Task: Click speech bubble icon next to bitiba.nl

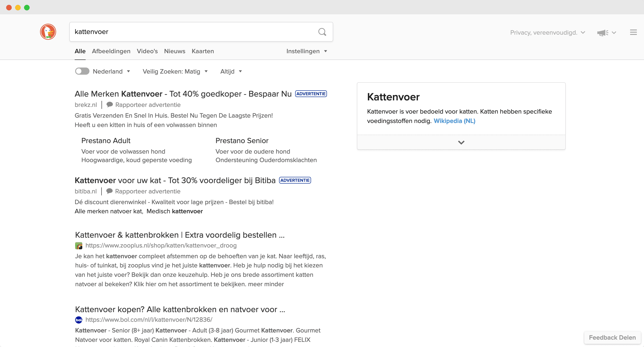Action: tap(109, 191)
